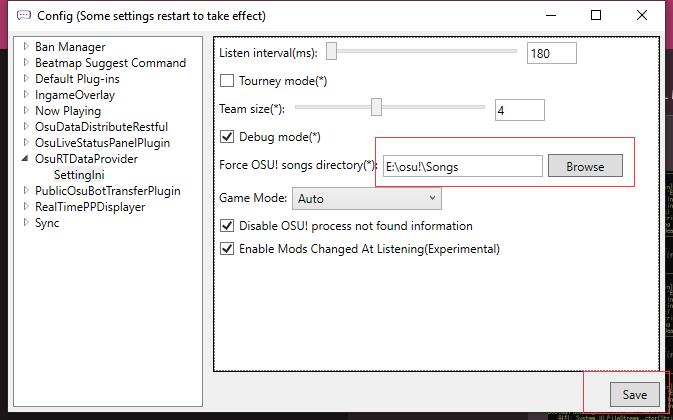Toggle Enable Mods Changed At Listening checkbox
Screen dimensions: 673x420
click(x=227, y=249)
